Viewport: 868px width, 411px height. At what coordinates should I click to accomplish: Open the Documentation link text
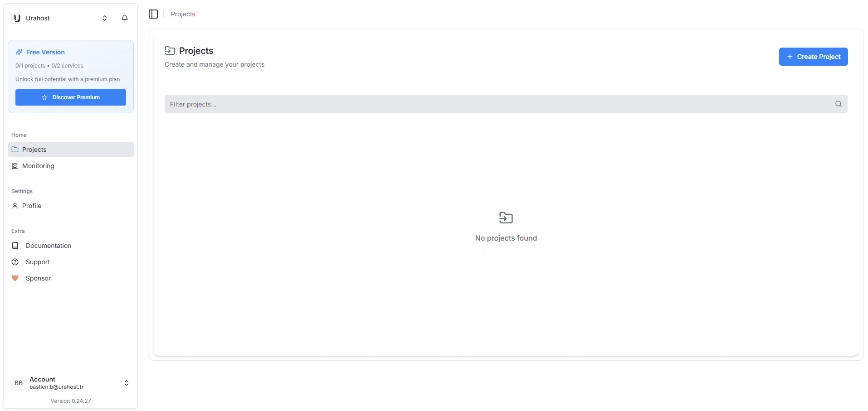click(49, 246)
